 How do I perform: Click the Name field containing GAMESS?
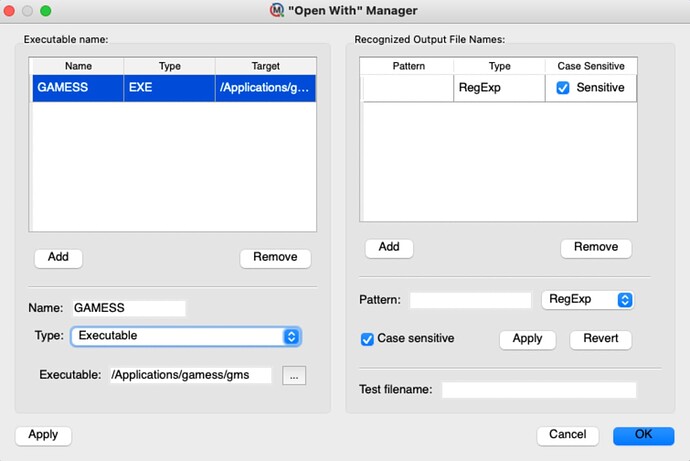[x=129, y=308]
